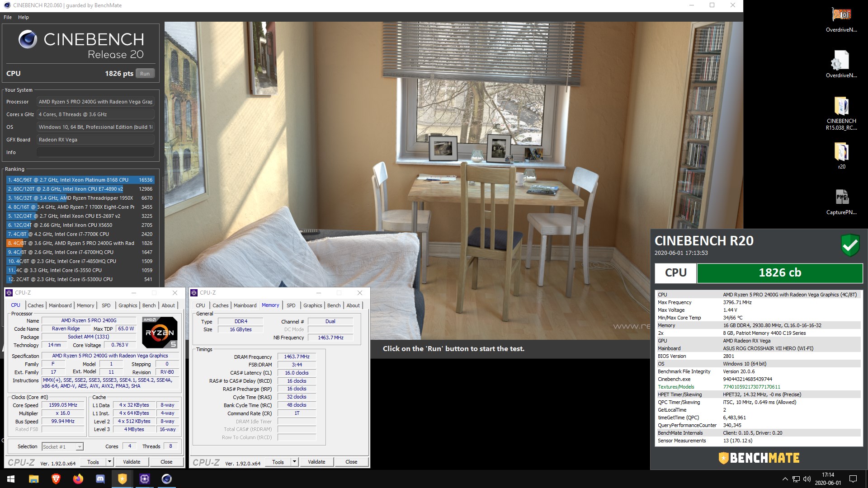Click the clock showing 17:14
Screen dimensions: 868x488
828,475
